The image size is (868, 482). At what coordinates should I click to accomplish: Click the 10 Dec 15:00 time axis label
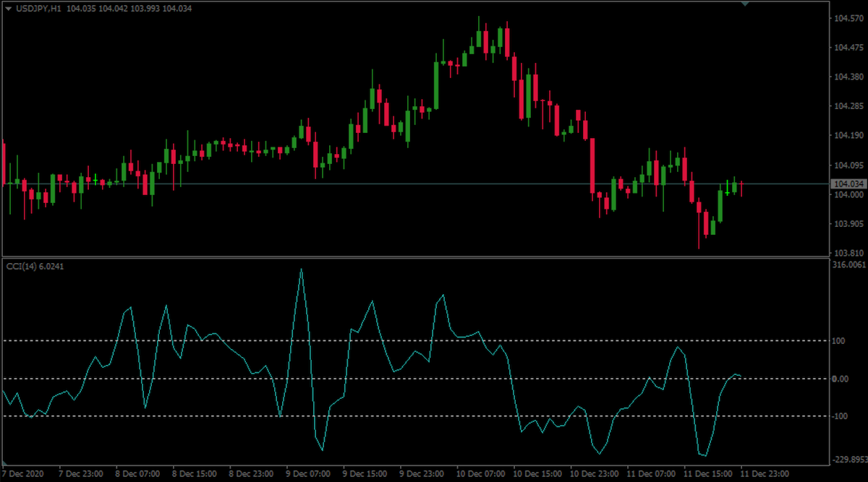pos(537,474)
